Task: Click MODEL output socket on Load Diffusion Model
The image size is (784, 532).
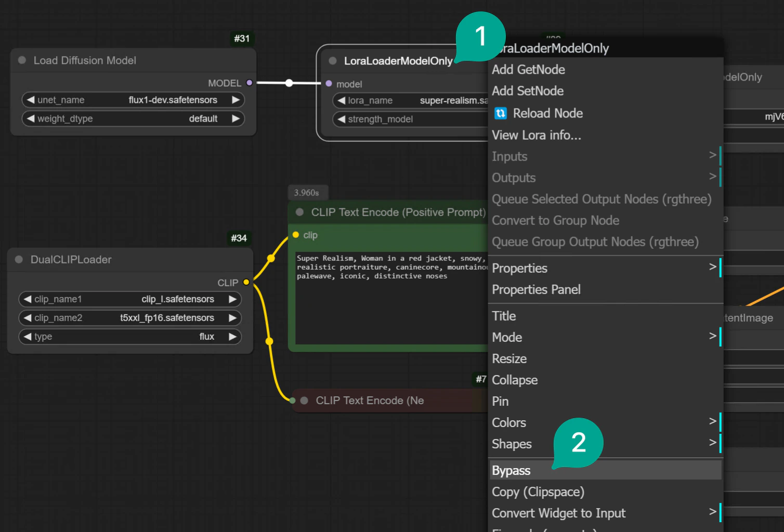Action: pos(250,83)
